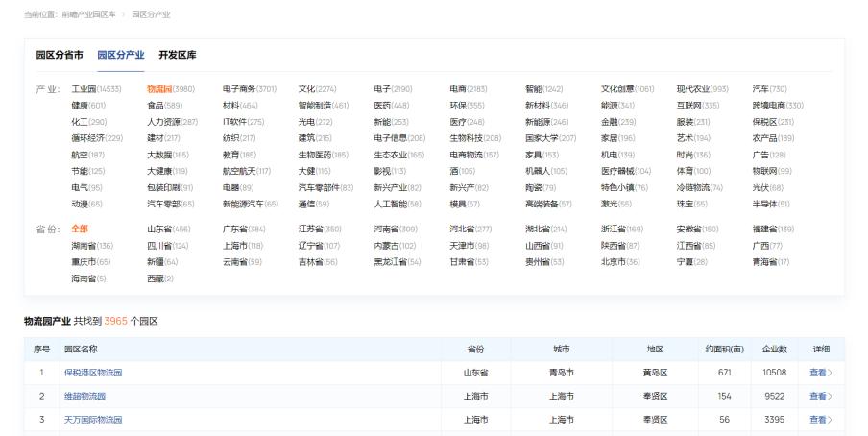Select the 物流园 industry filter

coord(171,89)
